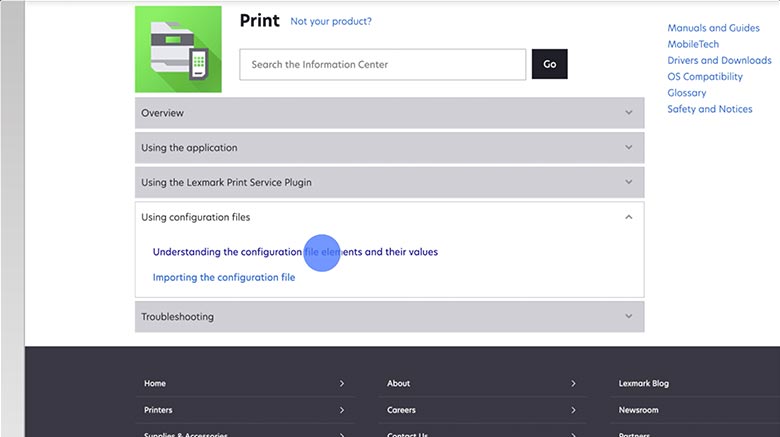Open the Glossary link

click(x=686, y=93)
